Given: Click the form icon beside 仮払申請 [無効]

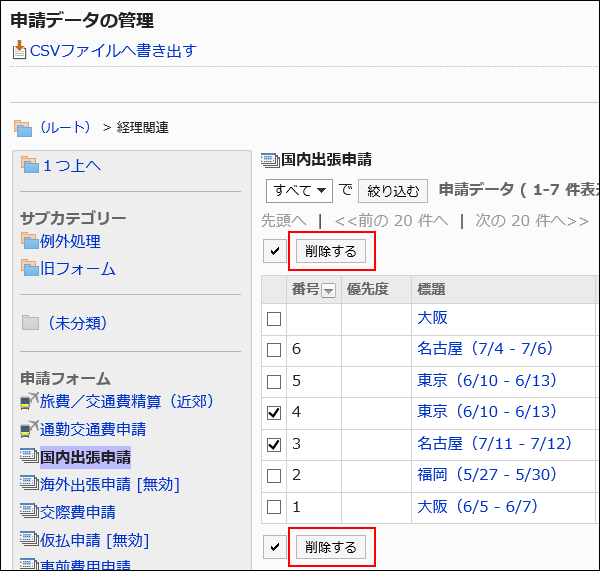Looking at the screenshot, I should [x=29, y=539].
